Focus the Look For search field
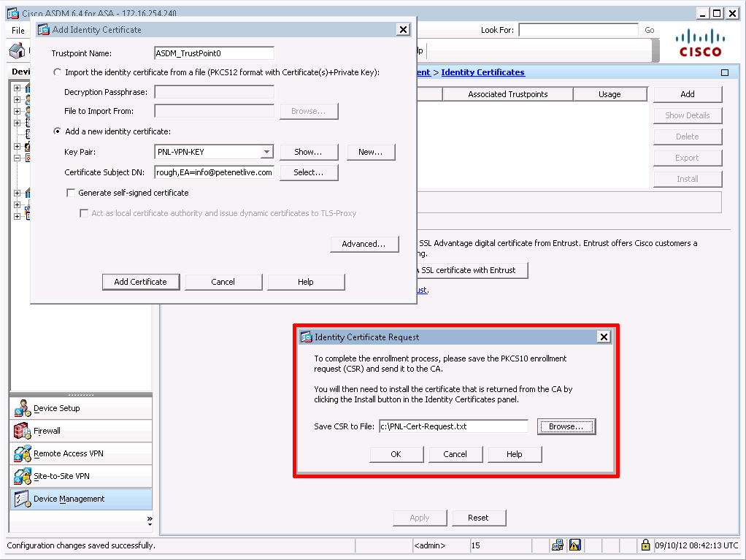This screenshot has width=746, height=560. click(578, 31)
